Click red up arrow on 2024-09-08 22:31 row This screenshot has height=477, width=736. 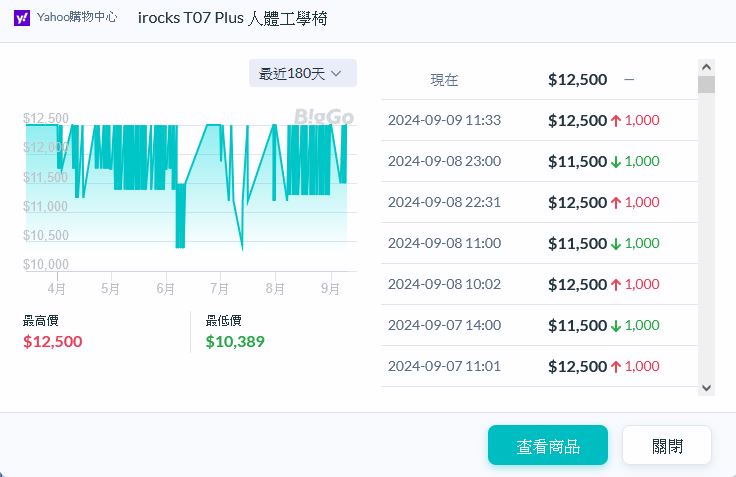pos(616,202)
